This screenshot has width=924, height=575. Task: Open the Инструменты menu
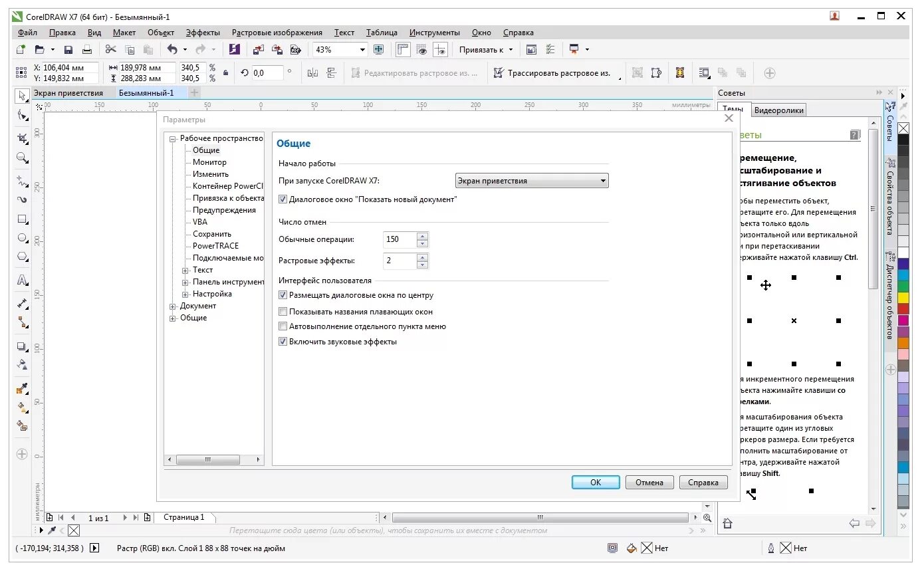coord(435,32)
